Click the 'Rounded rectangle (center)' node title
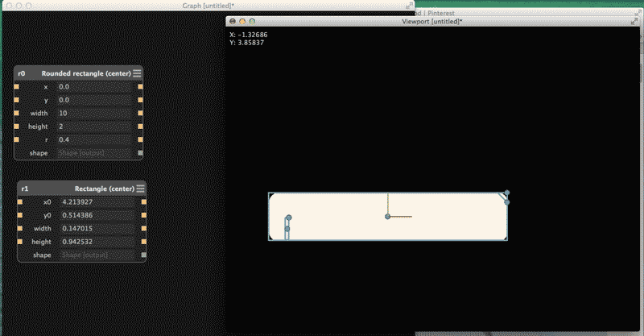This screenshot has height=336, width=644. [86, 73]
